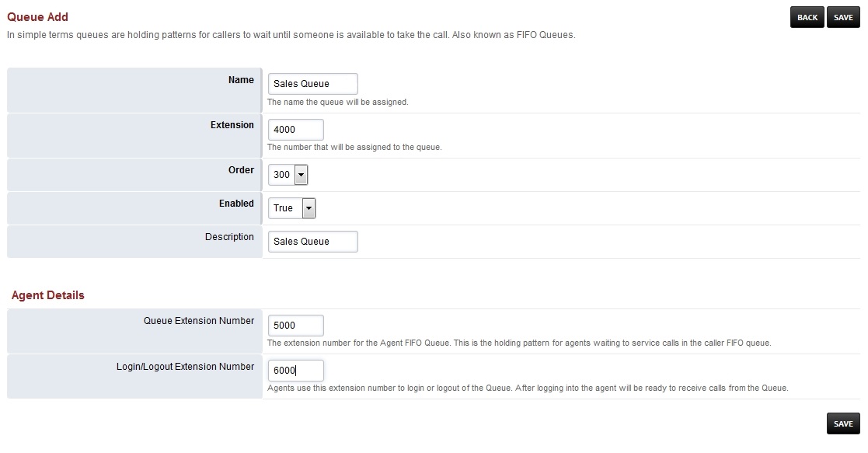868x453 pixels.
Task: Click the Agent Details section heading
Action: click(48, 295)
